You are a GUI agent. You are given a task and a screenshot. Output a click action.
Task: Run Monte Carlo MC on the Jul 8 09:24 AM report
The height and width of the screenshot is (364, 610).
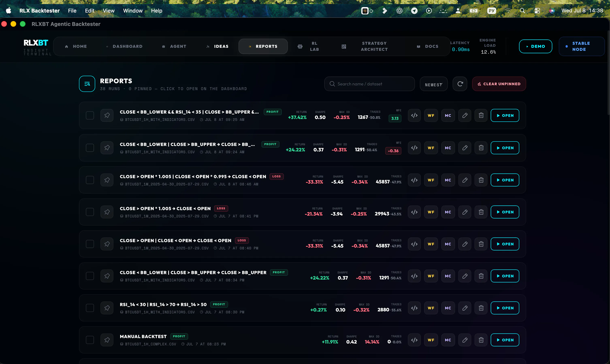(x=448, y=148)
